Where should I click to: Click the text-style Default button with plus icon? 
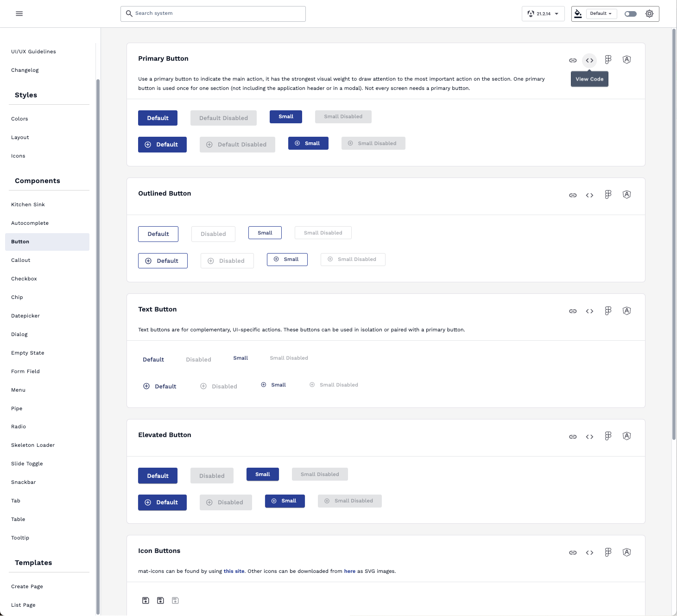pyautogui.click(x=160, y=386)
